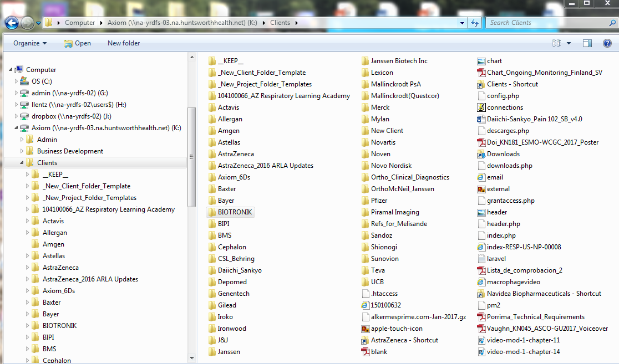The height and width of the screenshot is (364, 619).
Task: Select the laravel text file
Action: tap(491, 259)
